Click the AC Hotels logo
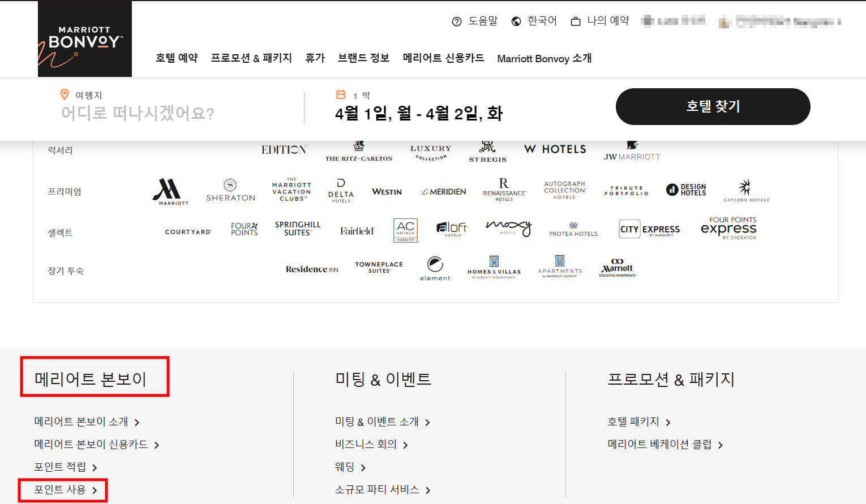 click(405, 230)
